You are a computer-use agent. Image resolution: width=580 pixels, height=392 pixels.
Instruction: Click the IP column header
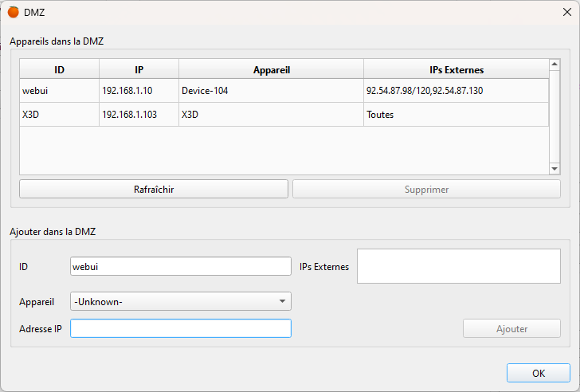pyautogui.click(x=139, y=69)
